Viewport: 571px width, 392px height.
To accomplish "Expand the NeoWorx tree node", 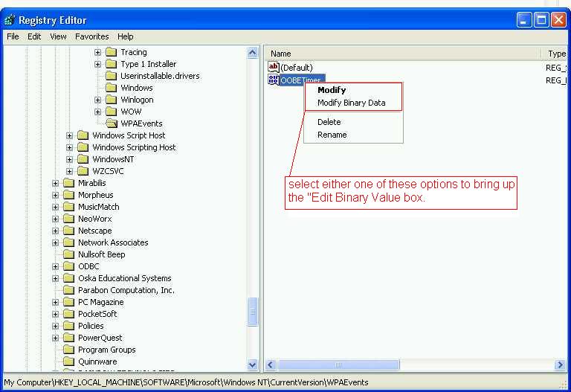I will (55, 219).
